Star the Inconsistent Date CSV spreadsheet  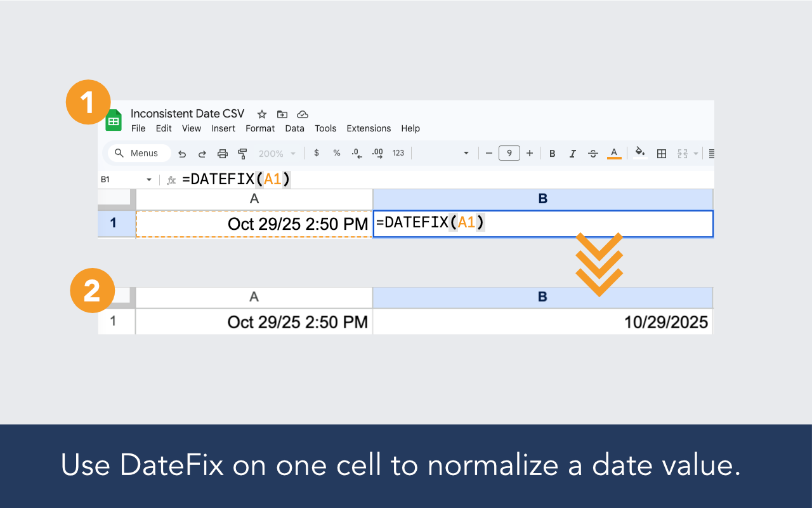[261, 114]
